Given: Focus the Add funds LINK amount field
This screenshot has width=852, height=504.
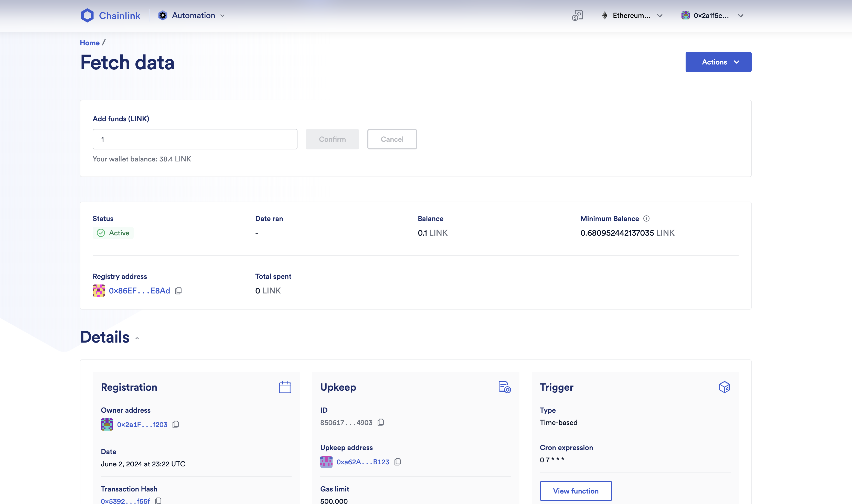Looking at the screenshot, I should tap(195, 139).
